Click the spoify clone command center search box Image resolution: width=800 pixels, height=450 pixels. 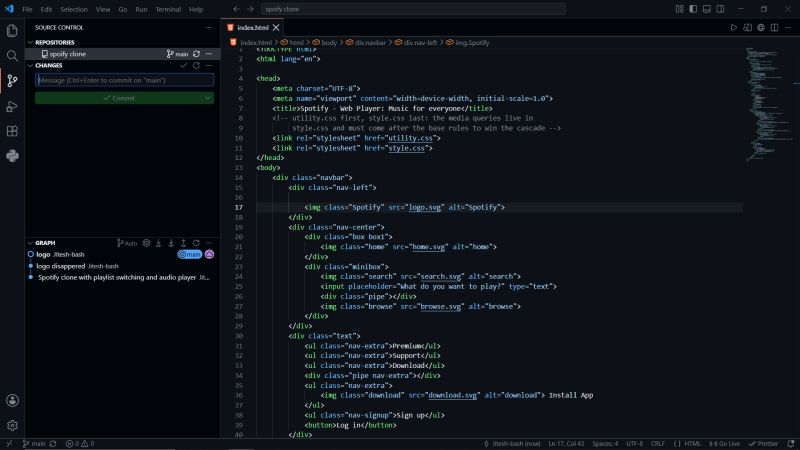[x=413, y=9]
